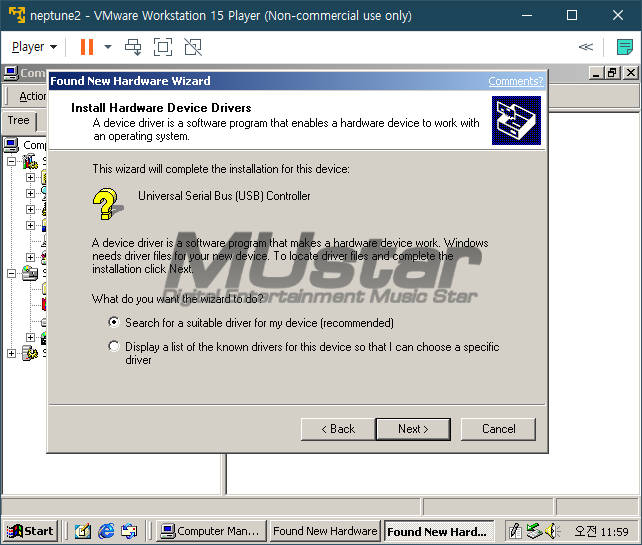Click the VMware Unity mode icon
Image resolution: width=642 pixels, height=545 pixels.
(x=193, y=47)
